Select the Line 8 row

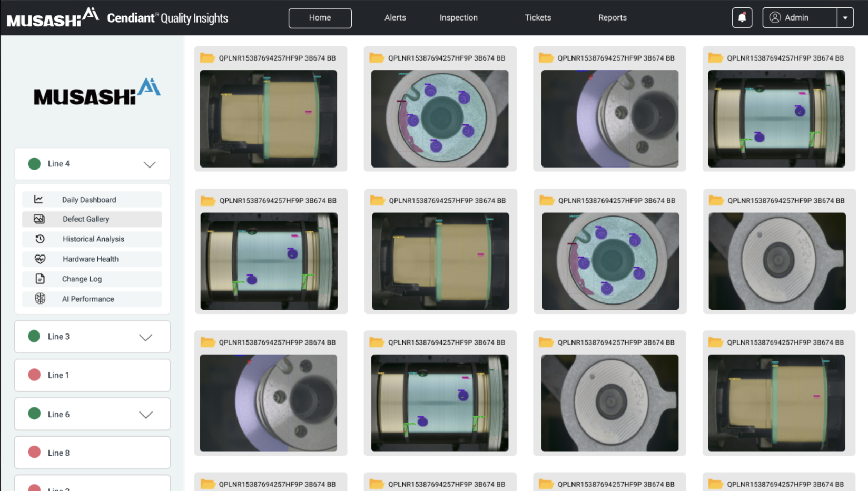(x=92, y=453)
